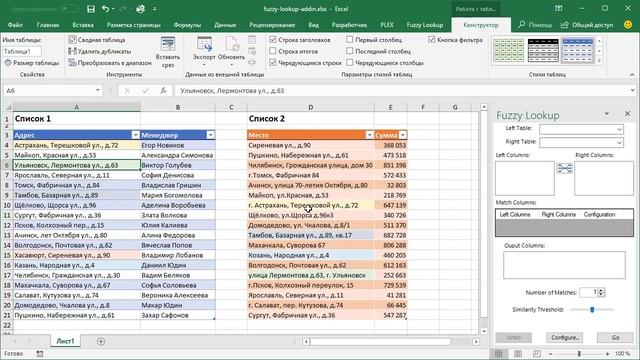Select cell Егор Новиков
This screenshot has width=640, height=360.
pyautogui.click(x=178, y=145)
